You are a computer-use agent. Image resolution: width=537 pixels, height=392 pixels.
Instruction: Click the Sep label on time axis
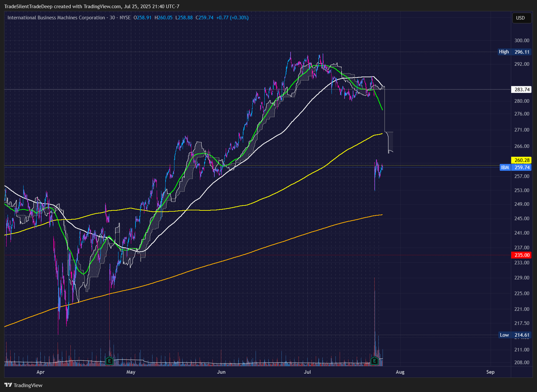pyautogui.click(x=490, y=372)
